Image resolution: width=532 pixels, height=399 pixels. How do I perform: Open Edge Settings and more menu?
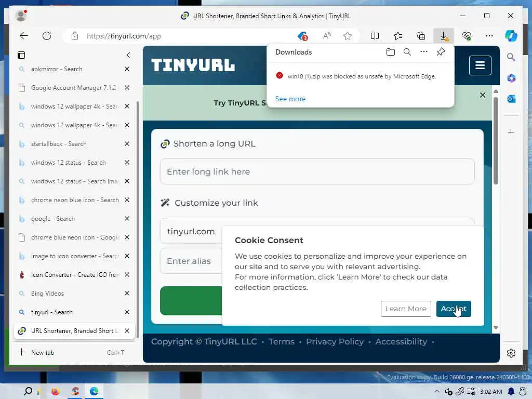tap(489, 36)
